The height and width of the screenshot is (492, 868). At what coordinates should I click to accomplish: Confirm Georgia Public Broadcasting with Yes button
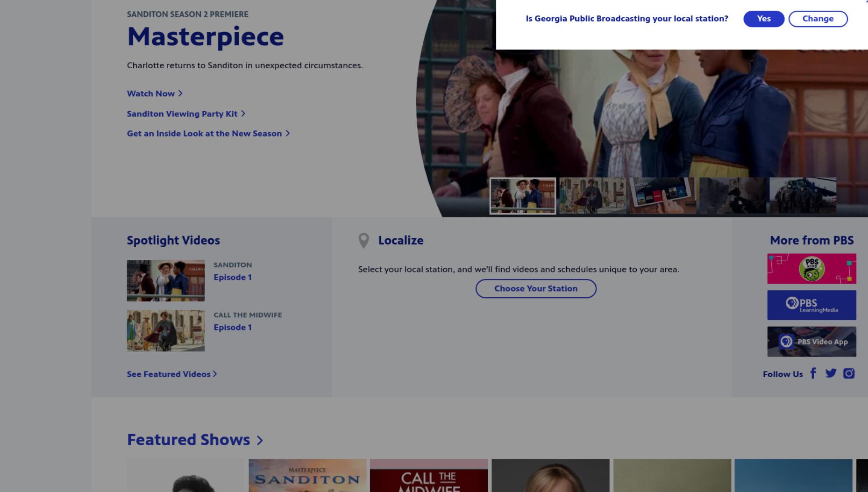tap(763, 19)
